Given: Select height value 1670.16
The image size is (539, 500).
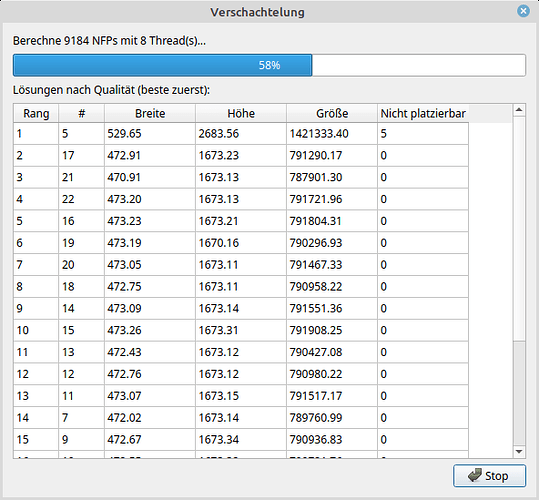Looking at the screenshot, I should (241, 243).
